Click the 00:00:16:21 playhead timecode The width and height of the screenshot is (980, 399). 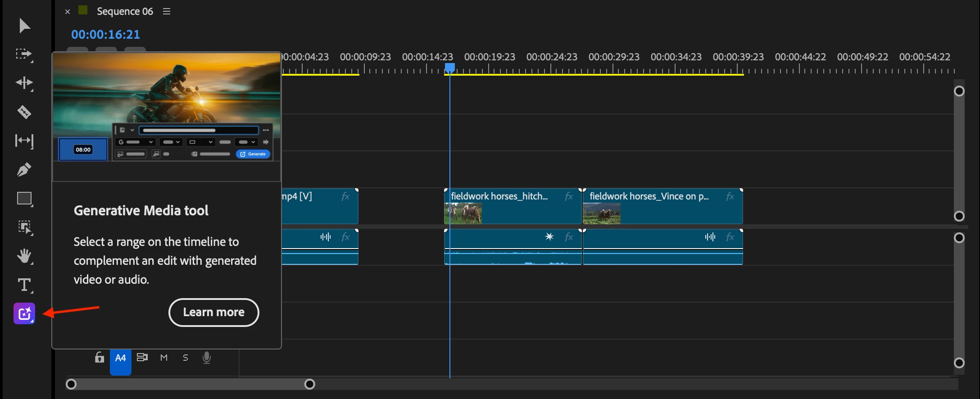105,34
